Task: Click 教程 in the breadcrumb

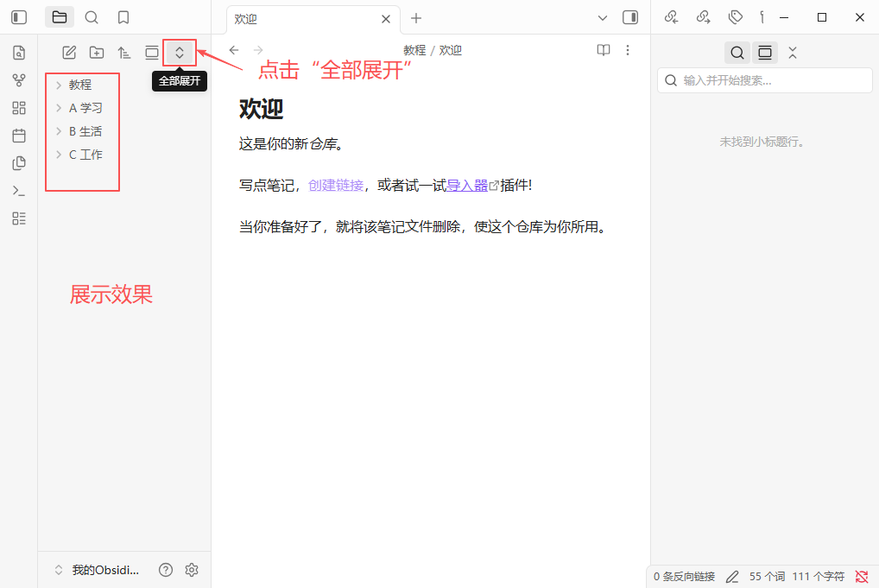Action: coord(414,50)
